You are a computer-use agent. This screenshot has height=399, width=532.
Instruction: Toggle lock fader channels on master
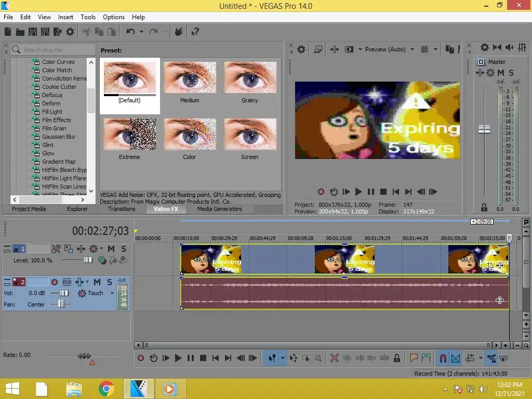click(x=484, y=207)
